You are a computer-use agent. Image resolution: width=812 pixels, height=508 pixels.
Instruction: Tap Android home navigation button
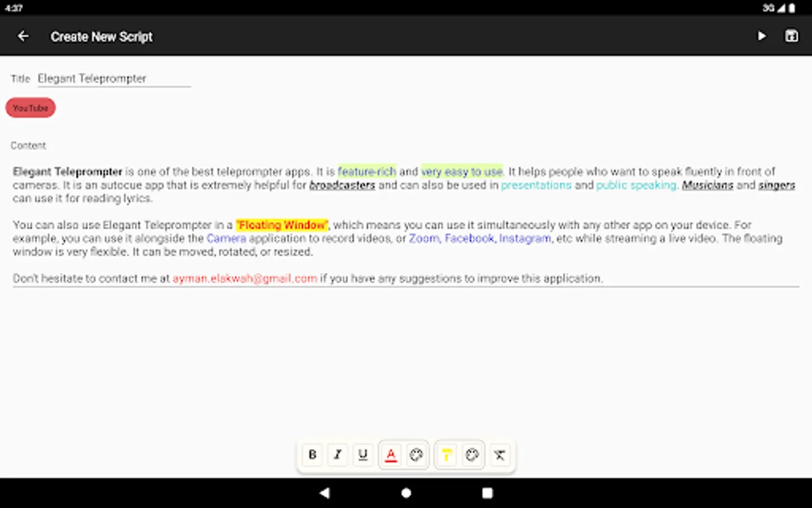[x=406, y=493]
